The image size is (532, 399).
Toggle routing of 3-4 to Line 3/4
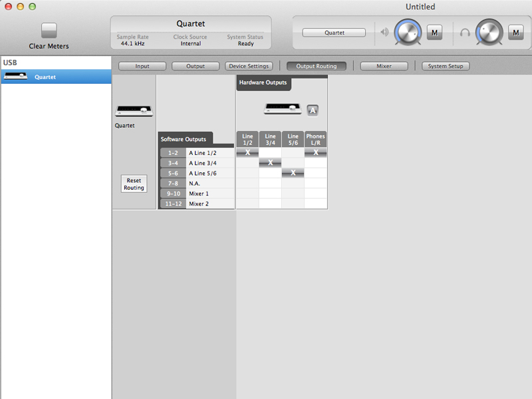pyautogui.click(x=271, y=163)
